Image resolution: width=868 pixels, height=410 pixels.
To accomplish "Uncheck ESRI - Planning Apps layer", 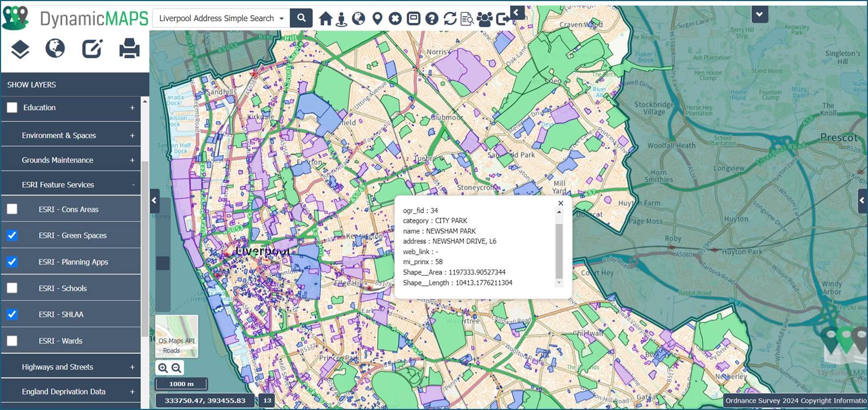I will [x=12, y=262].
